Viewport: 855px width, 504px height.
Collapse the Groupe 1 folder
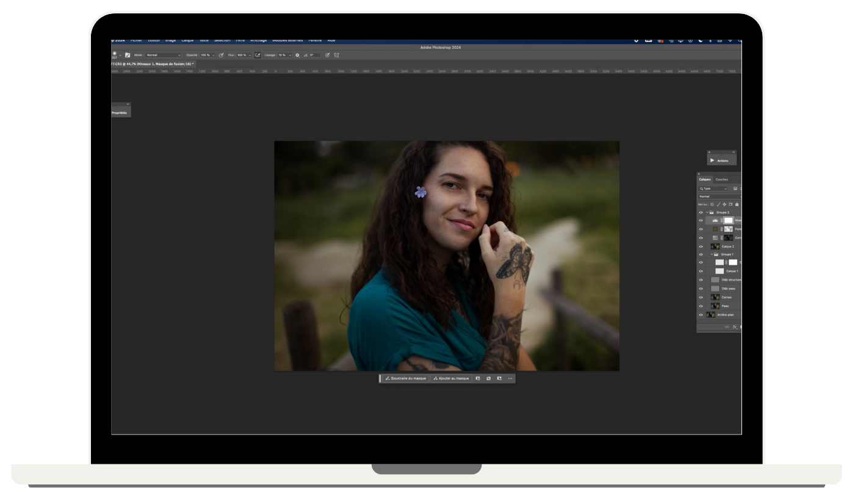[x=711, y=254]
